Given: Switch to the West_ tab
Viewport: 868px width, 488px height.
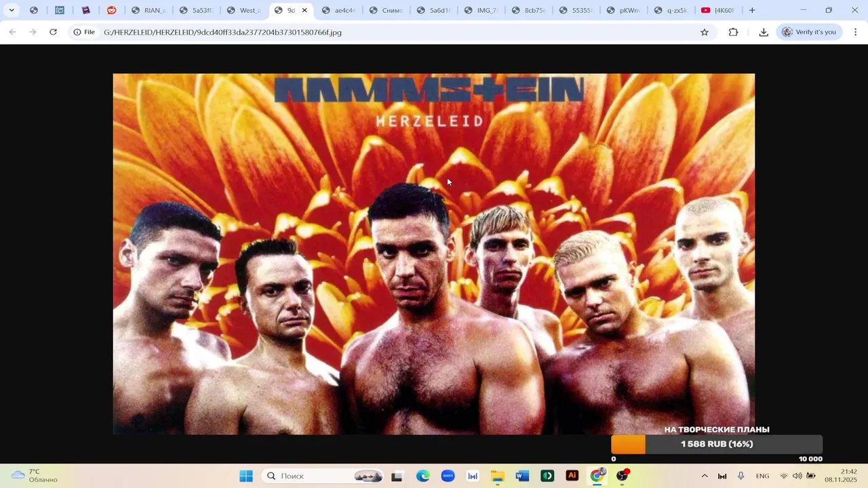Looking at the screenshot, I should 245,10.
